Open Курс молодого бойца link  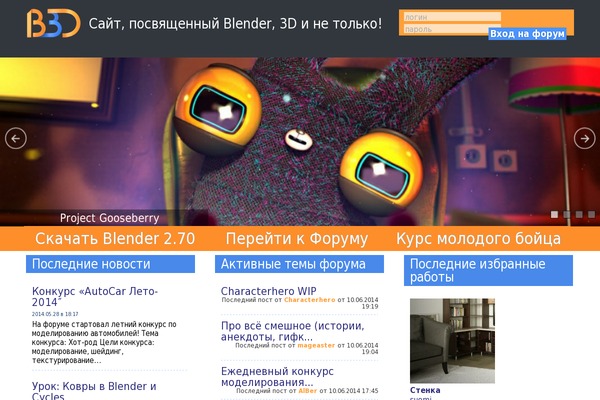pyautogui.click(x=478, y=238)
